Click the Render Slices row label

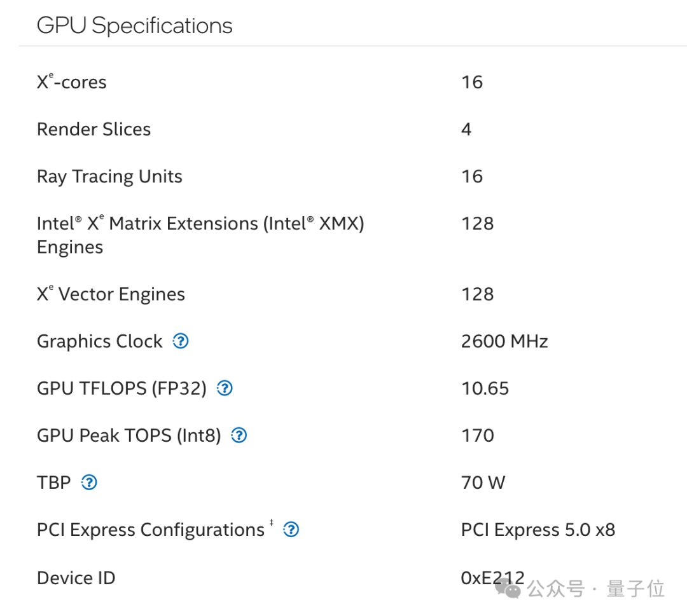point(94,129)
